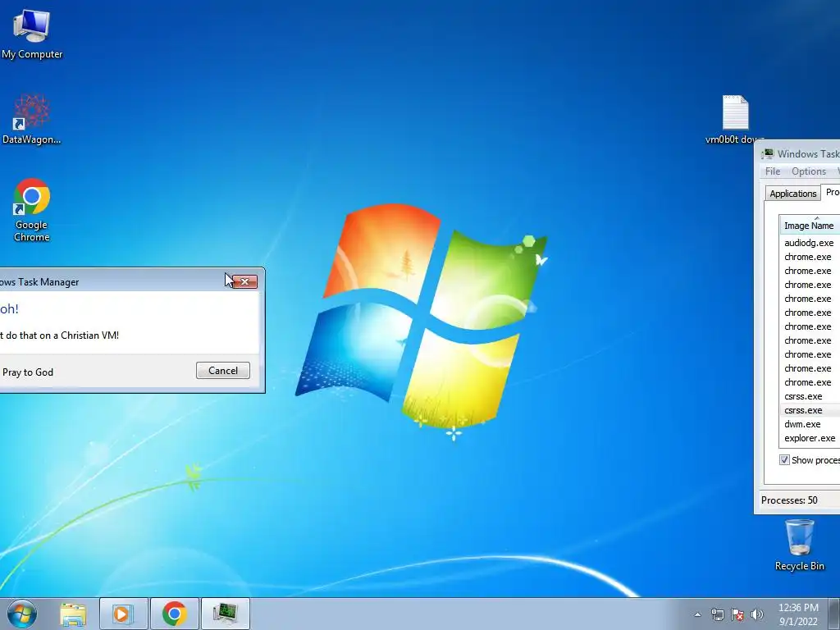Select the highlighted csrss.exe process row
The image size is (840, 630).
click(x=810, y=410)
